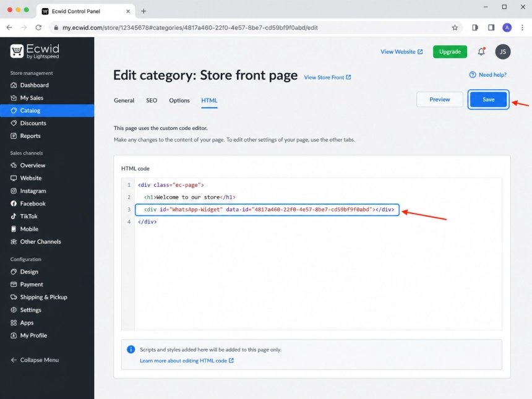Open the Website sales channel
The width and height of the screenshot is (532, 399).
pyautogui.click(x=31, y=178)
